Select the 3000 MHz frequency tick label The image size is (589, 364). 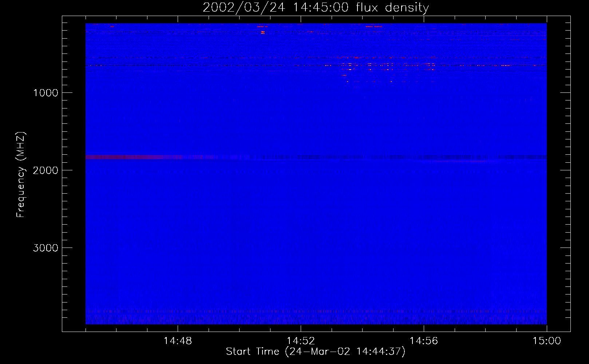click(x=46, y=248)
